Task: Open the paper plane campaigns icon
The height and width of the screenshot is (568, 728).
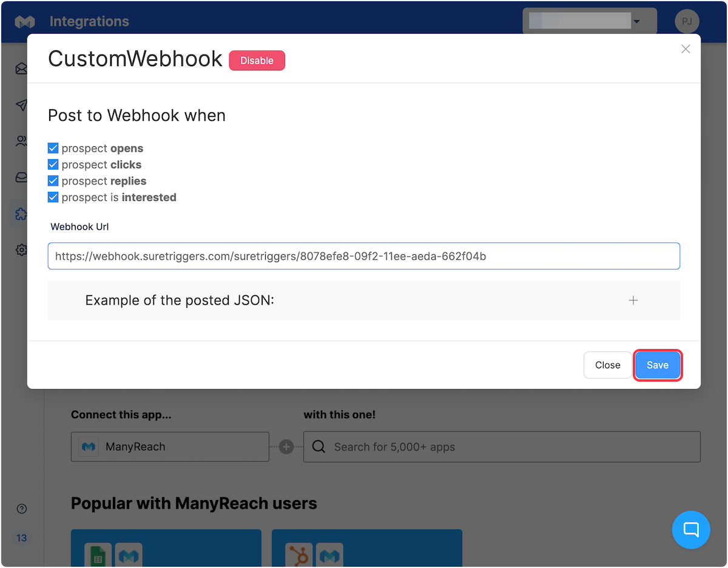Action: coord(22,105)
